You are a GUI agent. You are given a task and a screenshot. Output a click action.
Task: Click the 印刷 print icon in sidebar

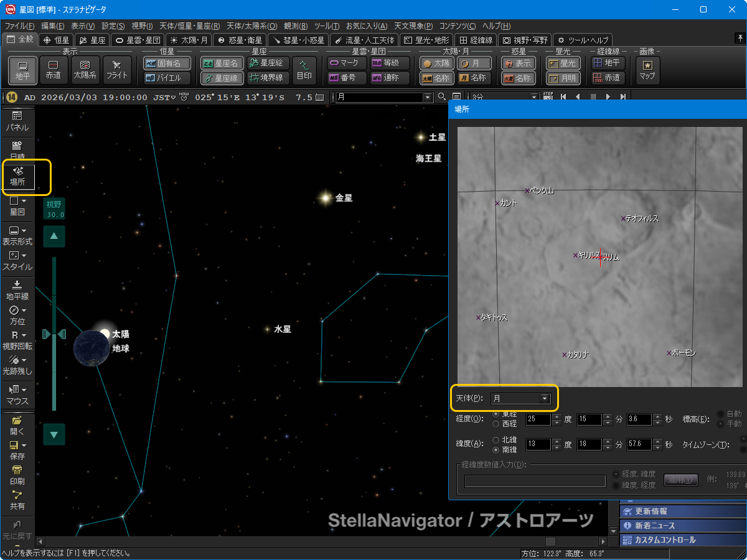[x=17, y=474]
